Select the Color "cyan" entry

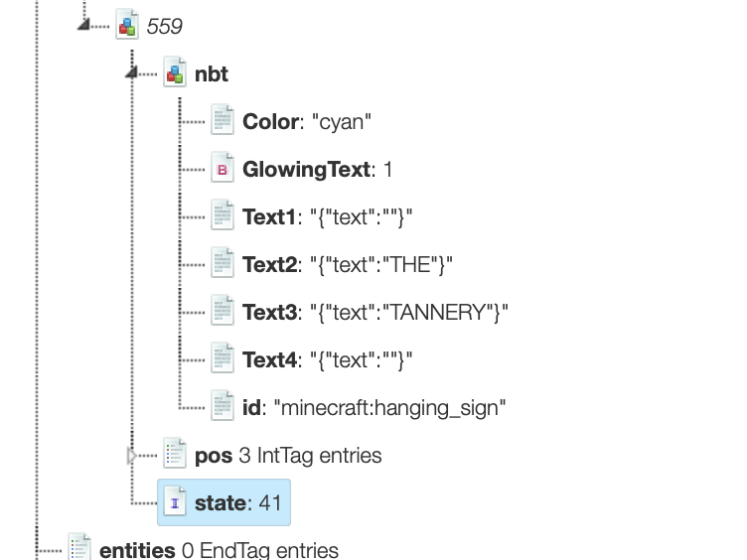pyautogui.click(x=307, y=122)
